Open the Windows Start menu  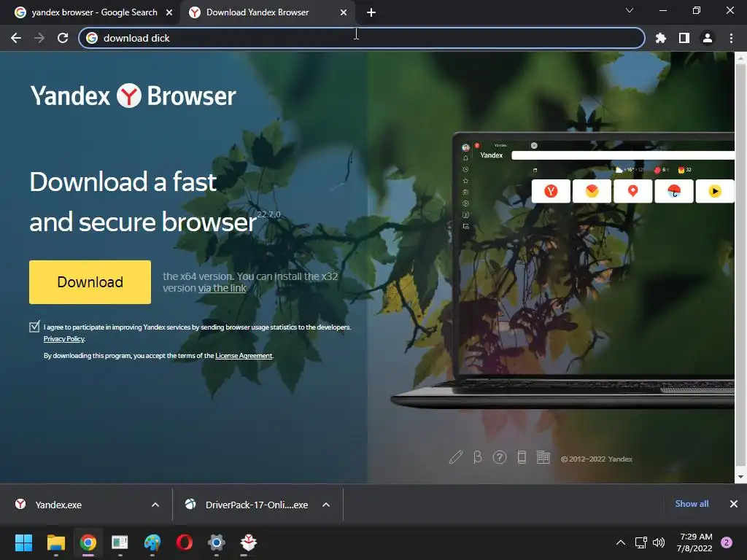pos(23,542)
